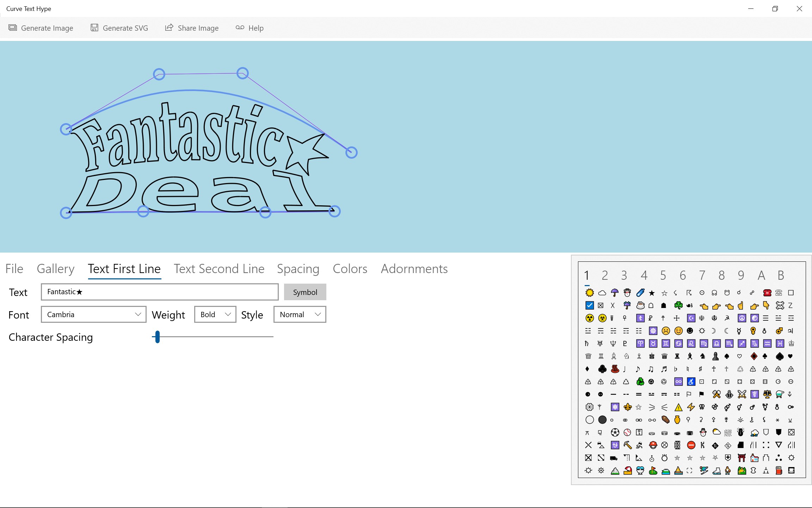Screen dimensions: 812x508
Task: Insert the yellow radioactive symbol
Action: click(589, 318)
